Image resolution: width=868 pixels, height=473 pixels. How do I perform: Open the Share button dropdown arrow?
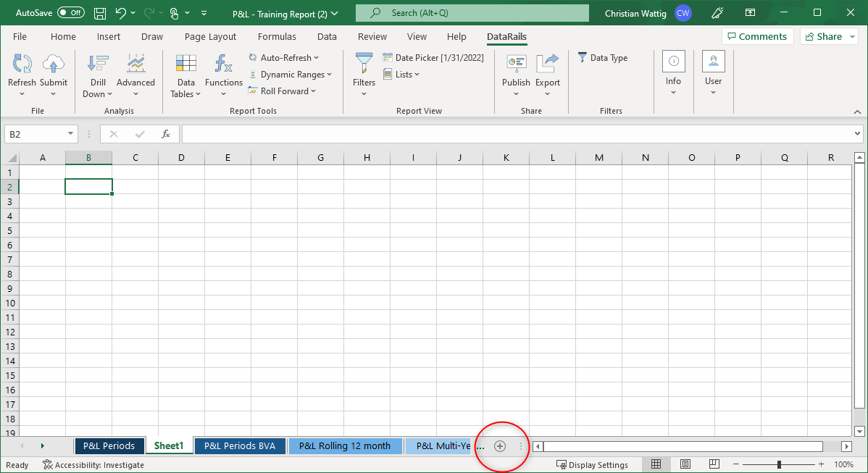coord(853,36)
